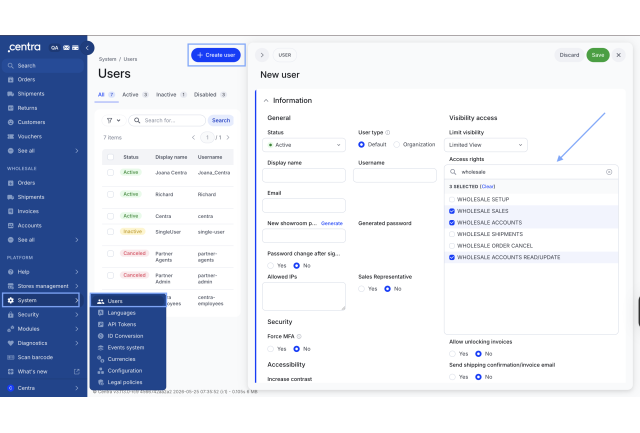
Task: Collapse the sidebar with the chevron button
Action: [87, 48]
